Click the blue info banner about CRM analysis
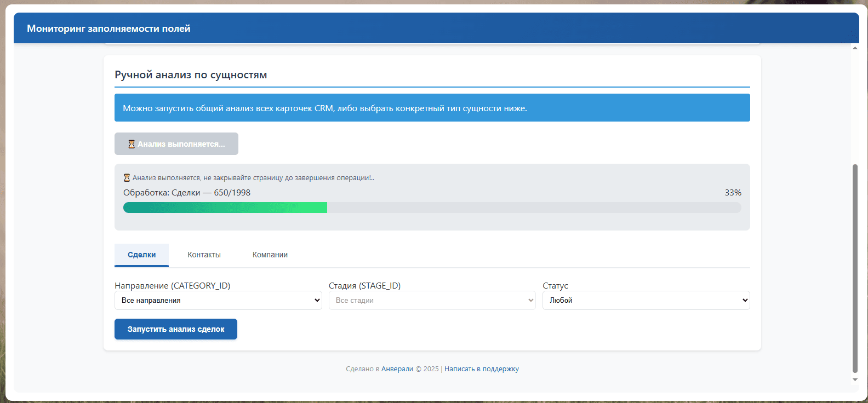This screenshot has height=403, width=868. point(432,108)
